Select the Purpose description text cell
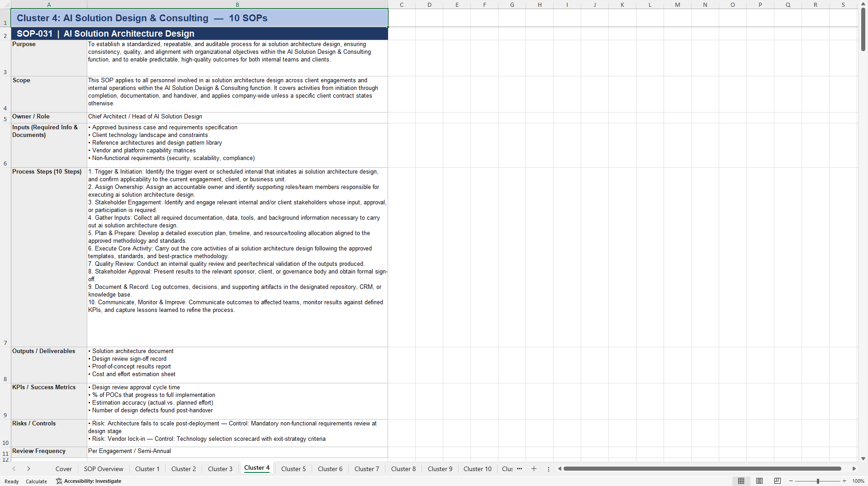The width and height of the screenshot is (868, 486). [x=237, y=58]
